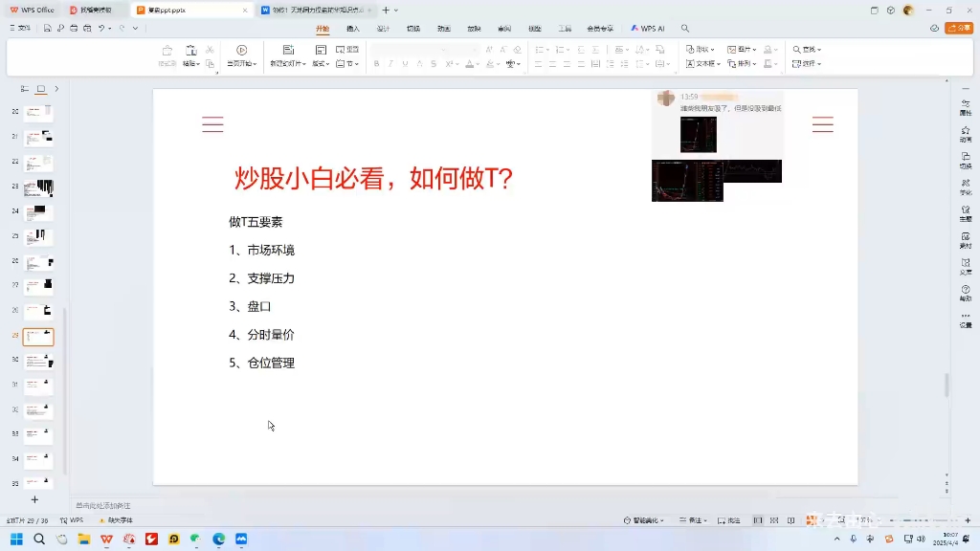Click the Decrease Font Size icon
Viewport: 980px width, 551px height.
[503, 50]
